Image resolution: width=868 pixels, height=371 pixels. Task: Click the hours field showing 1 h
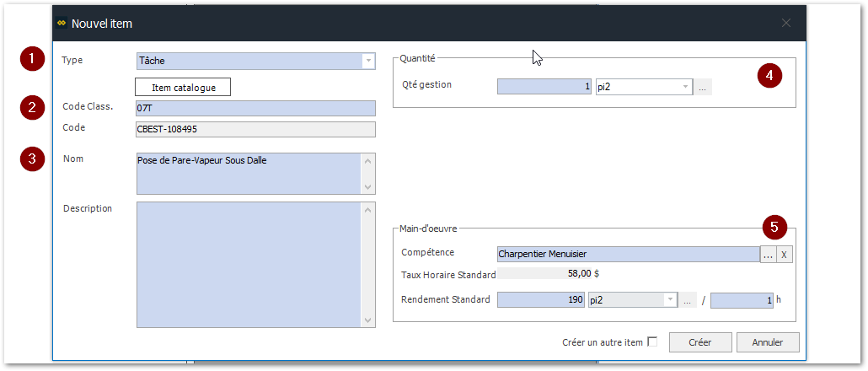point(741,300)
